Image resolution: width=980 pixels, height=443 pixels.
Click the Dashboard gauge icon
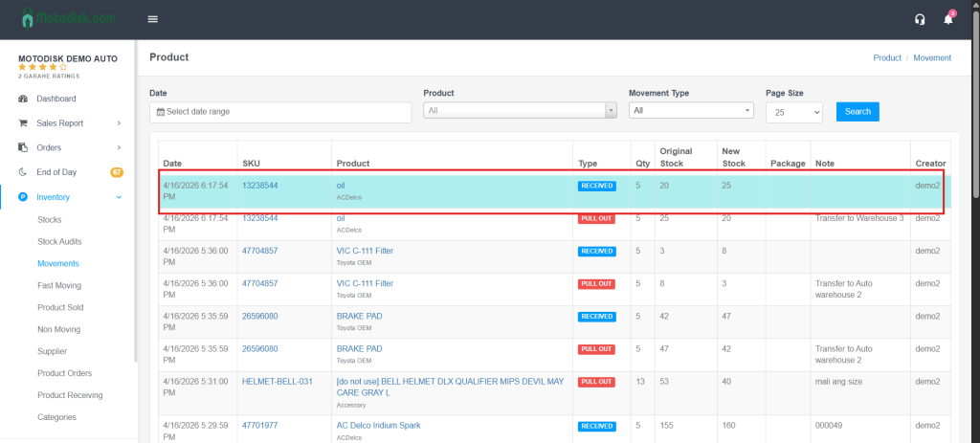point(23,99)
